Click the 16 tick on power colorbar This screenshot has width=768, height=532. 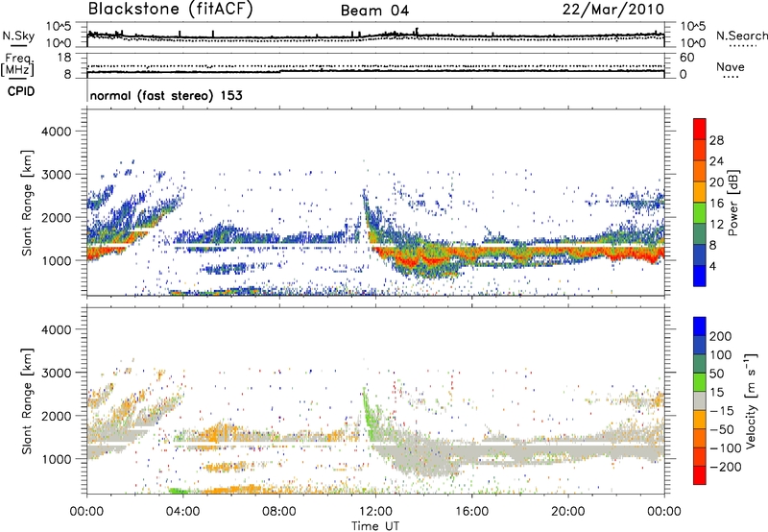(716, 204)
